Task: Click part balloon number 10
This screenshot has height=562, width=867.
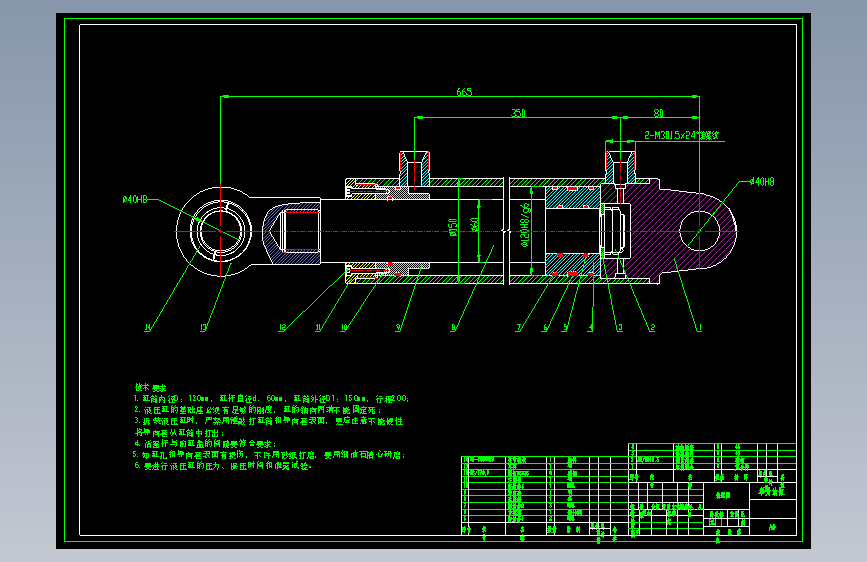Action: point(344,328)
